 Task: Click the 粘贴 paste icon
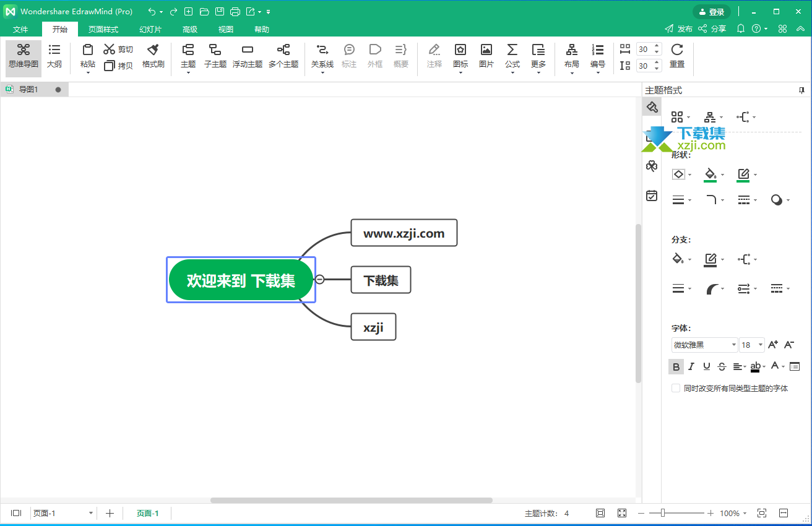pyautogui.click(x=88, y=51)
